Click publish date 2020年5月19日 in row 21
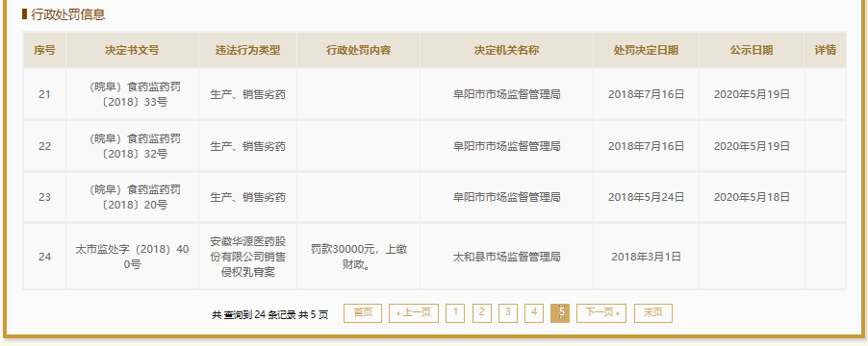Viewport: 868px width, 346px height. (x=752, y=94)
